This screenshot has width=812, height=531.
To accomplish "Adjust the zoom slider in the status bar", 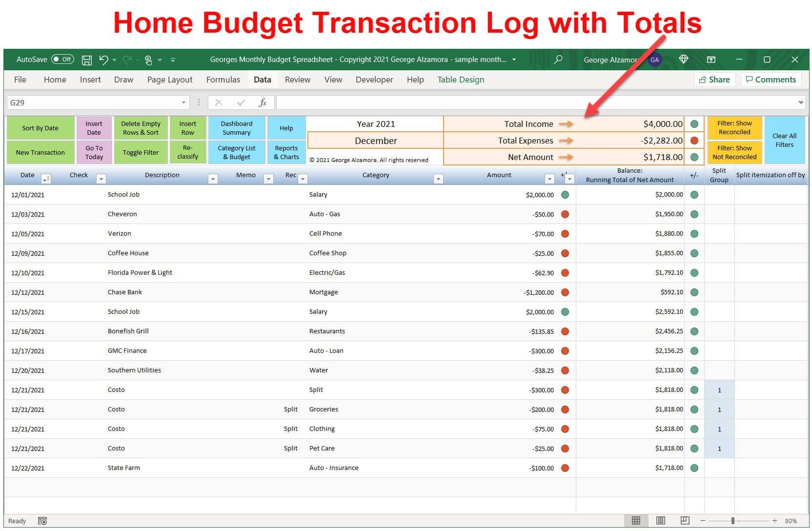I will (x=734, y=521).
